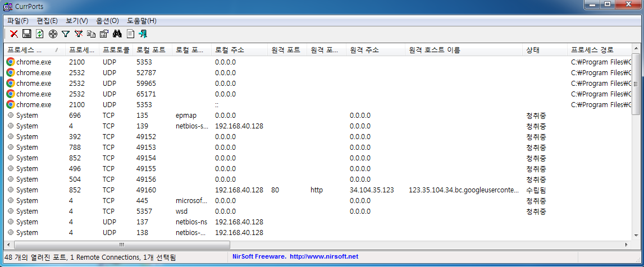Sort by the 프로세스 경로 column header
The image size is (644, 267).
[600, 50]
